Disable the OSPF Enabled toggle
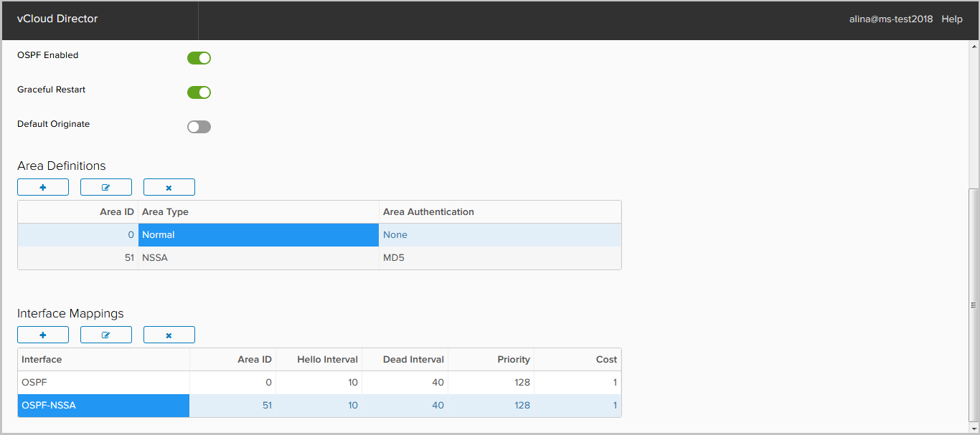 pyautogui.click(x=199, y=58)
